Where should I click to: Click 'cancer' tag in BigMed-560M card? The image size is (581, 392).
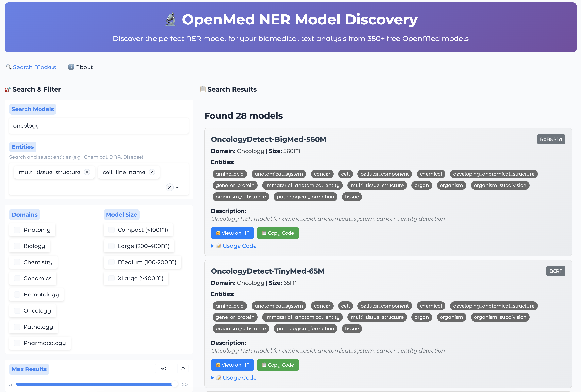[322, 174]
